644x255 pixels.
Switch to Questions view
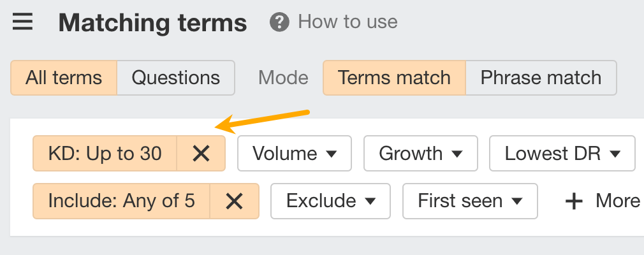[x=176, y=78]
